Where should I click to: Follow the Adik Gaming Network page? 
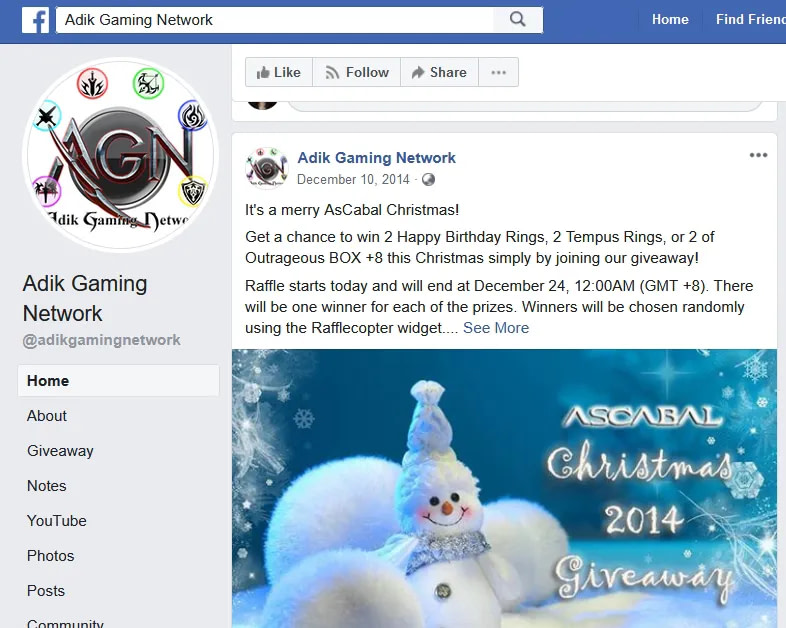click(356, 72)
